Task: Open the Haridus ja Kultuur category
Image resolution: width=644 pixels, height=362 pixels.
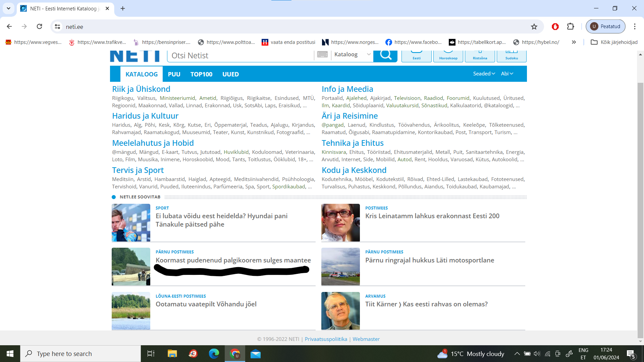Action: click(x=145, y=116)
